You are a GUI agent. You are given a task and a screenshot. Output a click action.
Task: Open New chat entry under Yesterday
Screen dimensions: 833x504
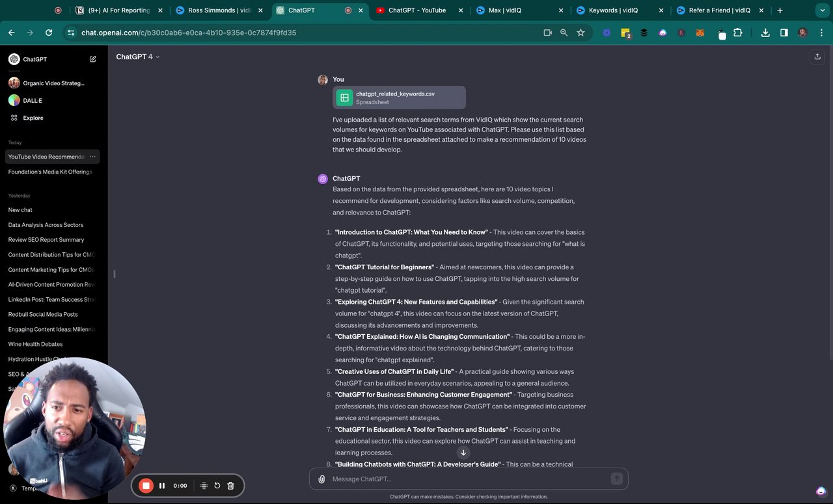52,210
